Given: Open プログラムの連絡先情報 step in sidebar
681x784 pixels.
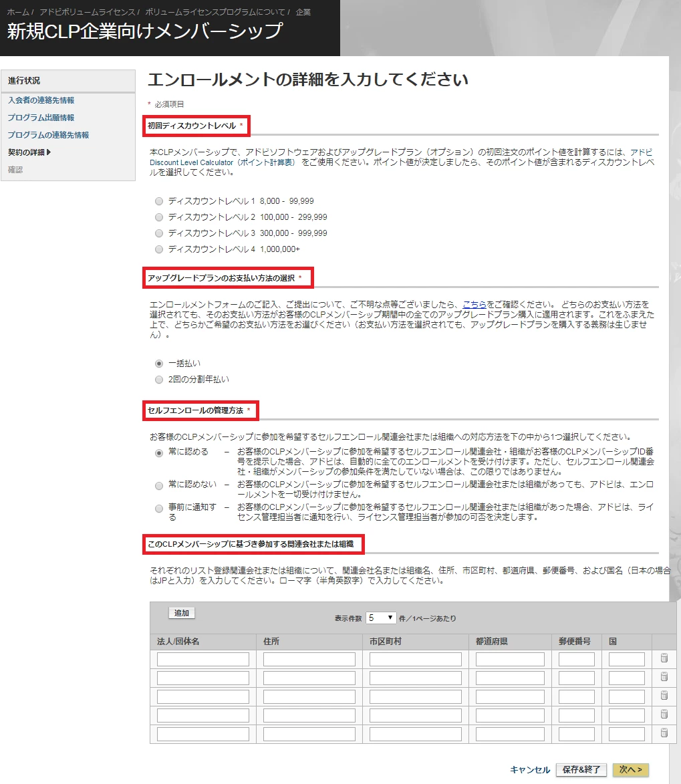Looking at the screenshot, I should [x=49, y=135].
